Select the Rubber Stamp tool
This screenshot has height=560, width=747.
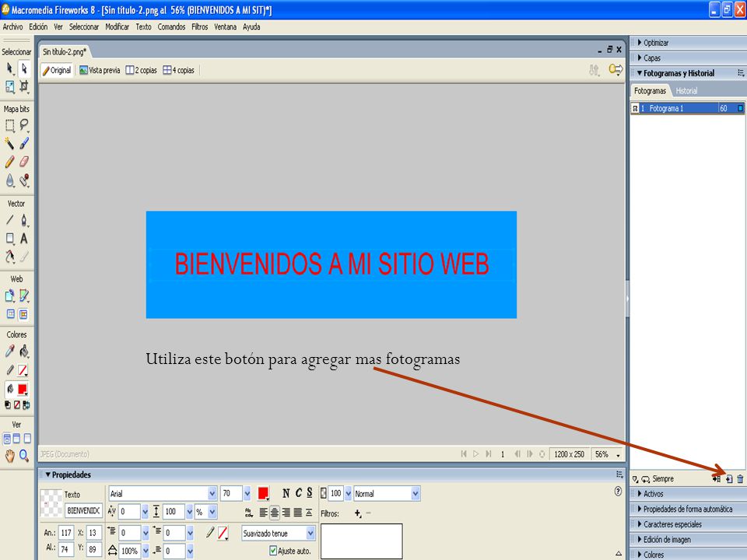point(24,180)
